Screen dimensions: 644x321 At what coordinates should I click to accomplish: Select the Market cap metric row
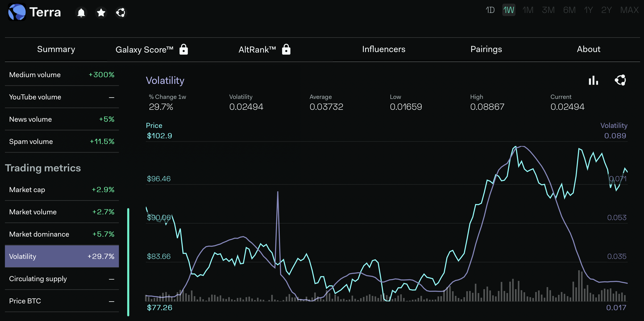click(62, 190)
